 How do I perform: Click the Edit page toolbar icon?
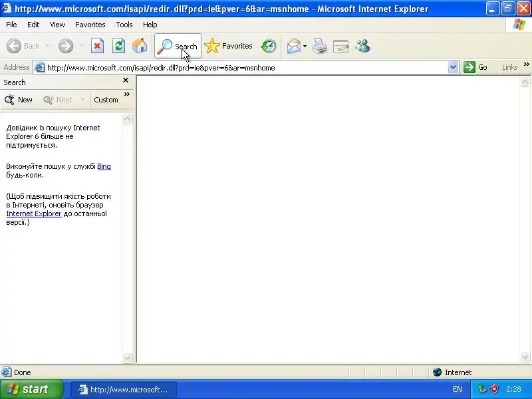pyautogui.click(x=341, y=46)
